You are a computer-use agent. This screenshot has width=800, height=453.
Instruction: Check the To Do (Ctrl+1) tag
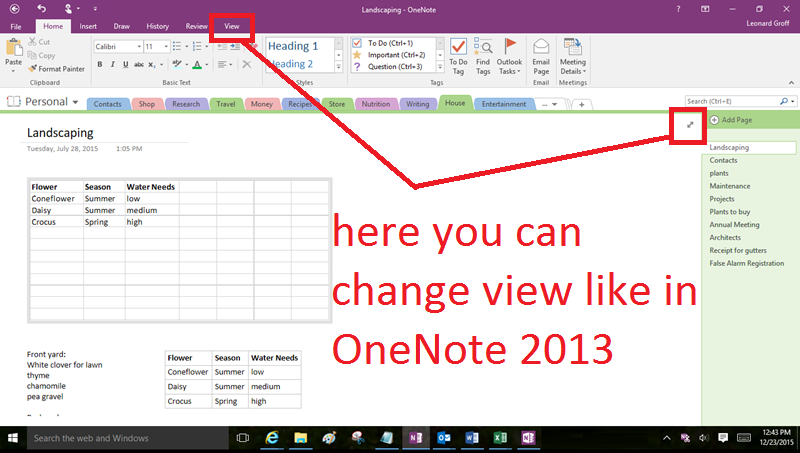[x=384, y=43]
